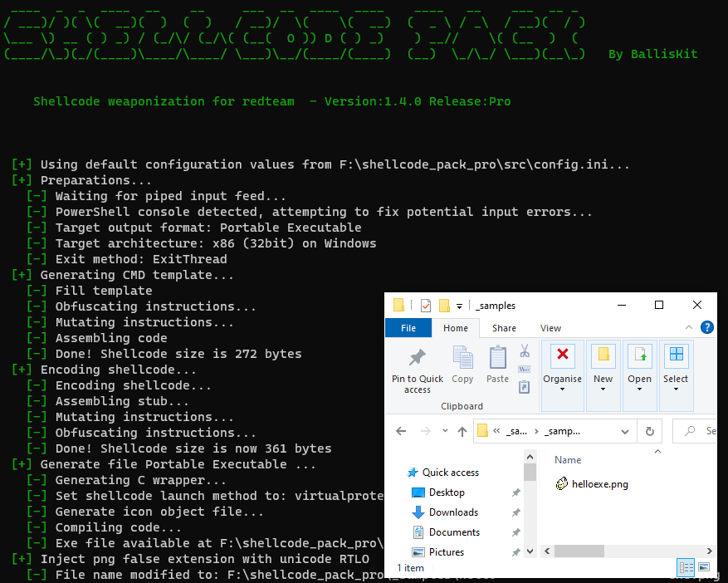728x583 pixels.
Task: Open address bar history dropdown
Action: [625, 432]
